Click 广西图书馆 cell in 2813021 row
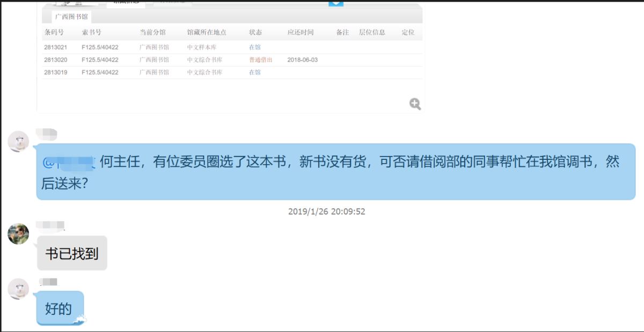This screenshot has height=332, width=644. (154, 47)
